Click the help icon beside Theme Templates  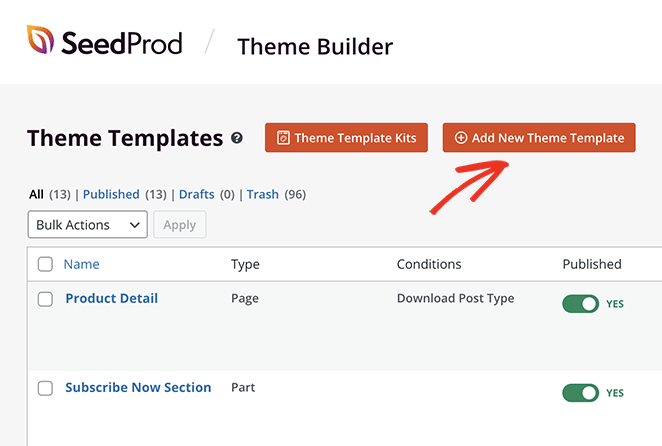(x=237, y=139)
